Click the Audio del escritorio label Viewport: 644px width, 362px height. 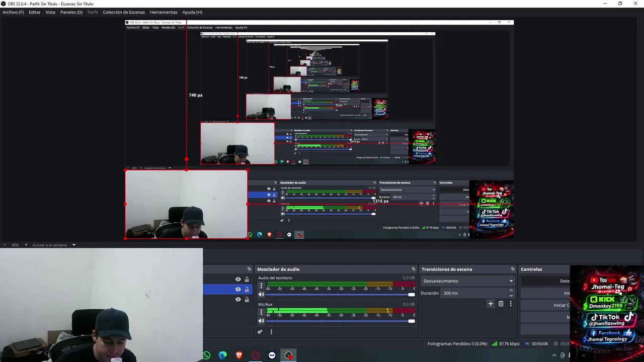point(275,278)
